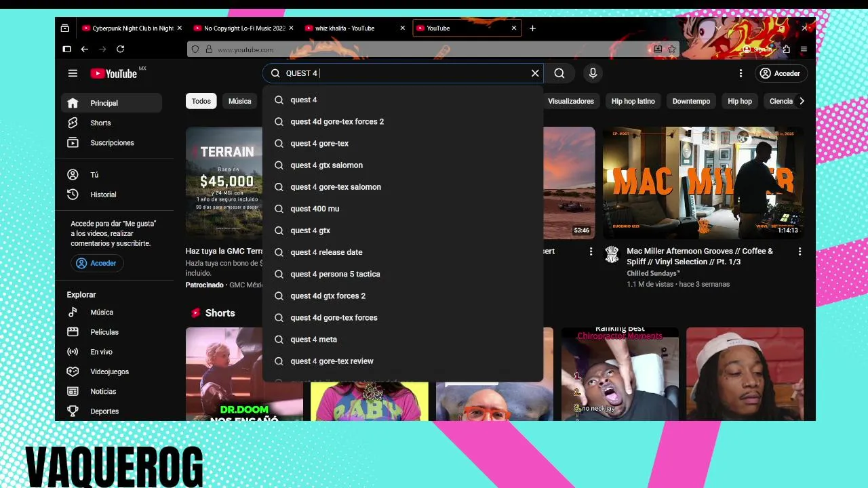This screenshot has width=868, height=488.
Task: Select the Hip hop latino filter chip
Action: (x=633, y=101)
